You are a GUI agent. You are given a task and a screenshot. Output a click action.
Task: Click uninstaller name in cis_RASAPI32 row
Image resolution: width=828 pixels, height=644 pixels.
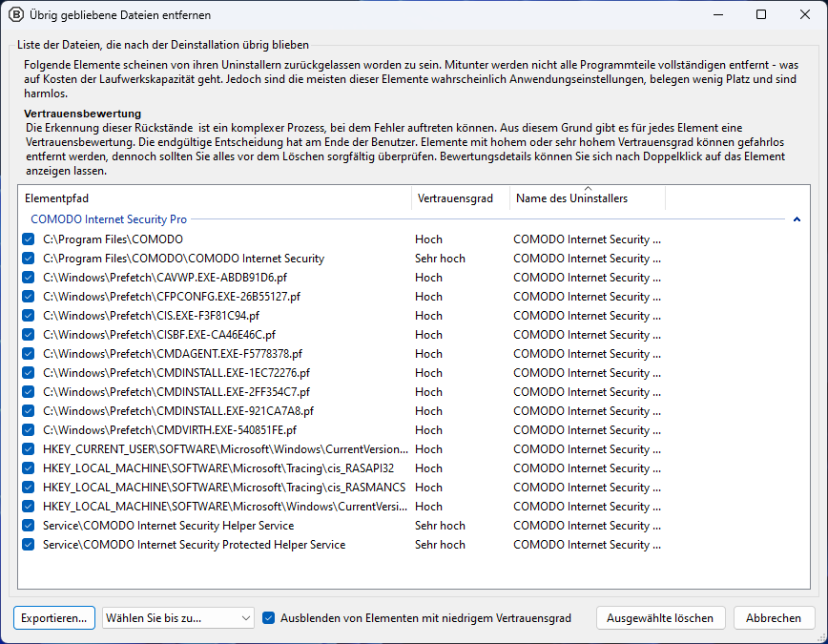click(x=587, y=468)
